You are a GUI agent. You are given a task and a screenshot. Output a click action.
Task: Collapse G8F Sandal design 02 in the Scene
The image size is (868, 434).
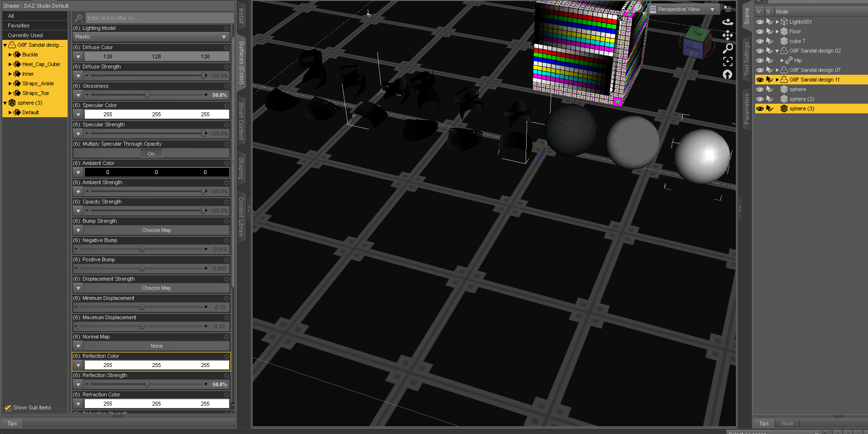777,51
